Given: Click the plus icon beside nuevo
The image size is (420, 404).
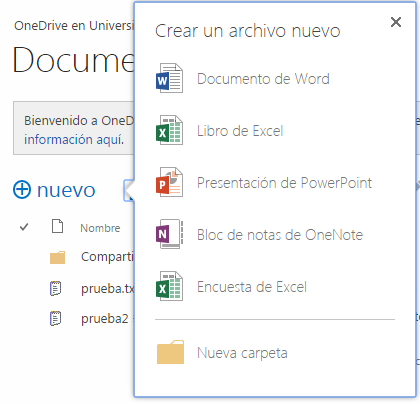Looking at the screenshot, I should [22, 190].
